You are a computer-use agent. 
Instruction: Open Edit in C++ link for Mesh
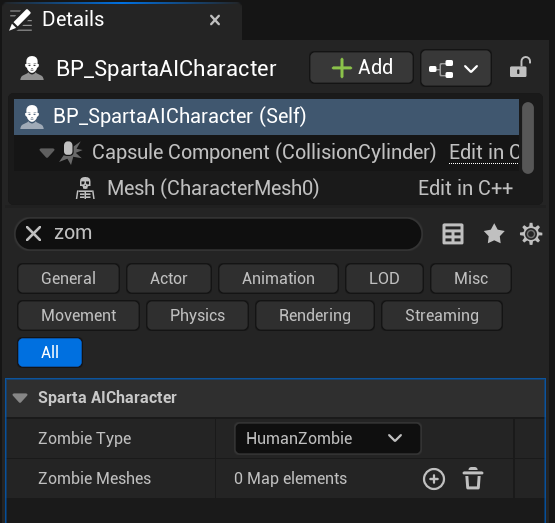click(x=465, y=188)
